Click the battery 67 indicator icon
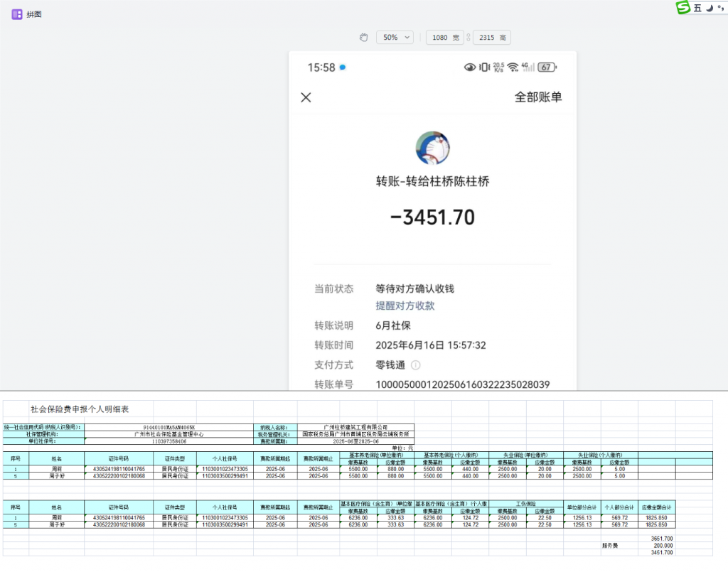This screenshot has width=728, height=572. point(547,68)
